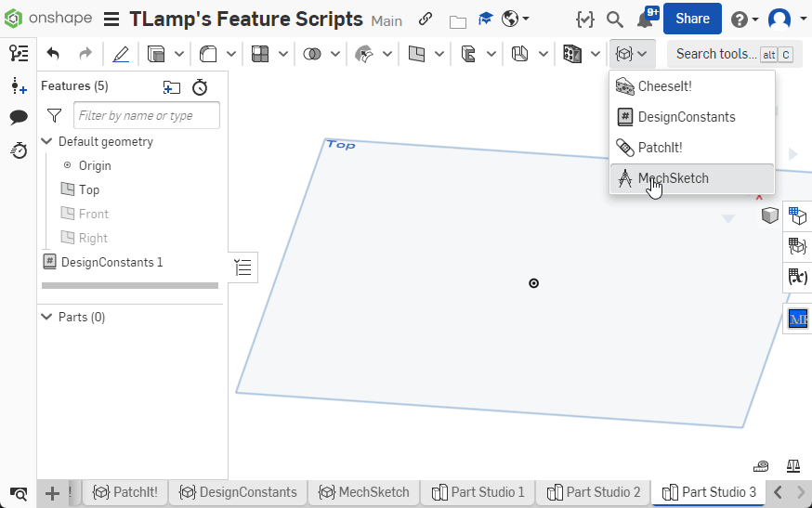Click the Redo arrow
This screenshot has width=812, height=508.
[x=85, y=54]
